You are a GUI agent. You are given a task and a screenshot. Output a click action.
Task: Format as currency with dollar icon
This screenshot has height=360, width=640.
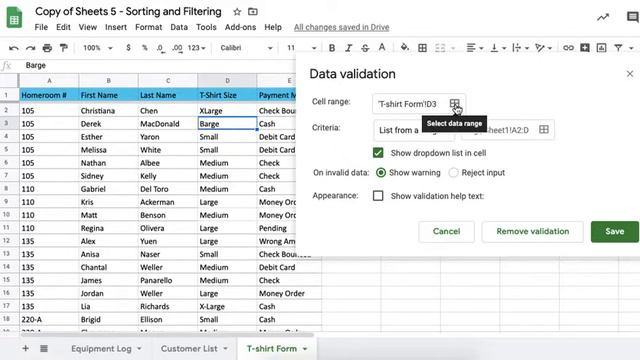pyautogui.click(x=128, y=48)
